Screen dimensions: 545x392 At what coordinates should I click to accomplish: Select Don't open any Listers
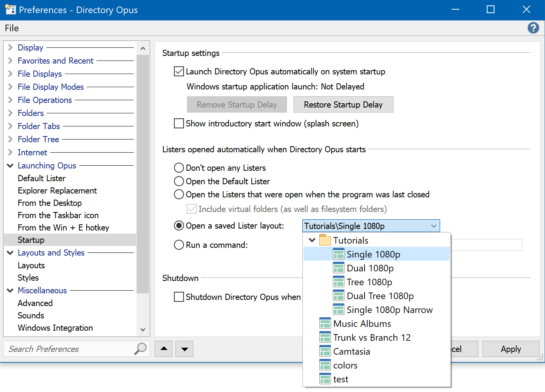[179, 168]
